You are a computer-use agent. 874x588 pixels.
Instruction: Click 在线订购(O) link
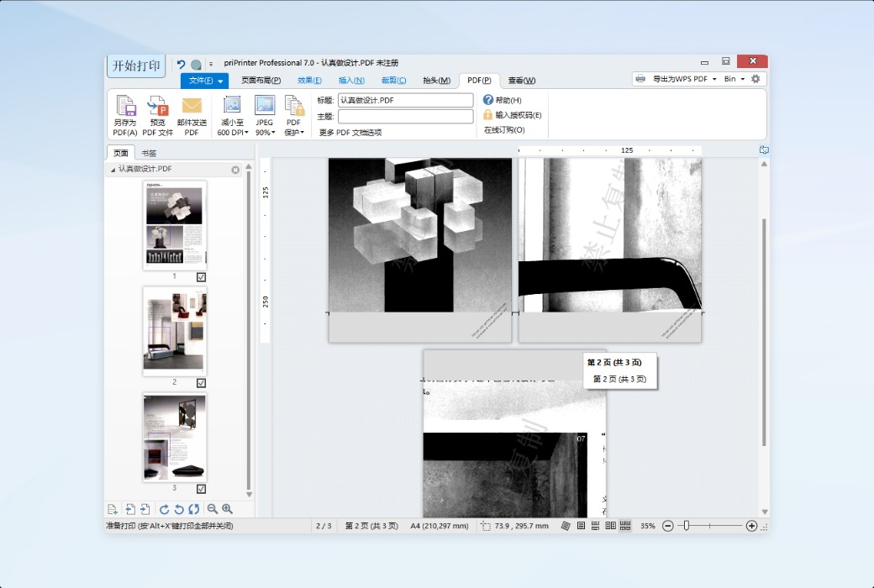504,130
